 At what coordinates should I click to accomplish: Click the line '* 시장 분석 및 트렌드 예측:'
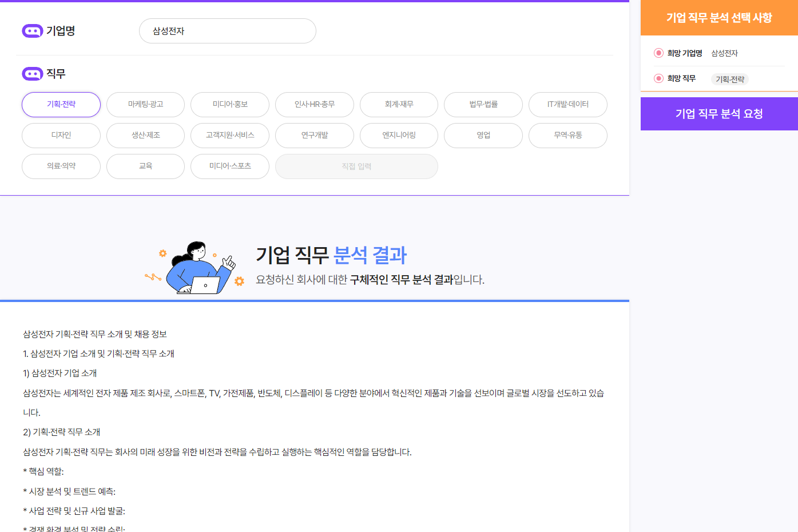click(69, 492)
